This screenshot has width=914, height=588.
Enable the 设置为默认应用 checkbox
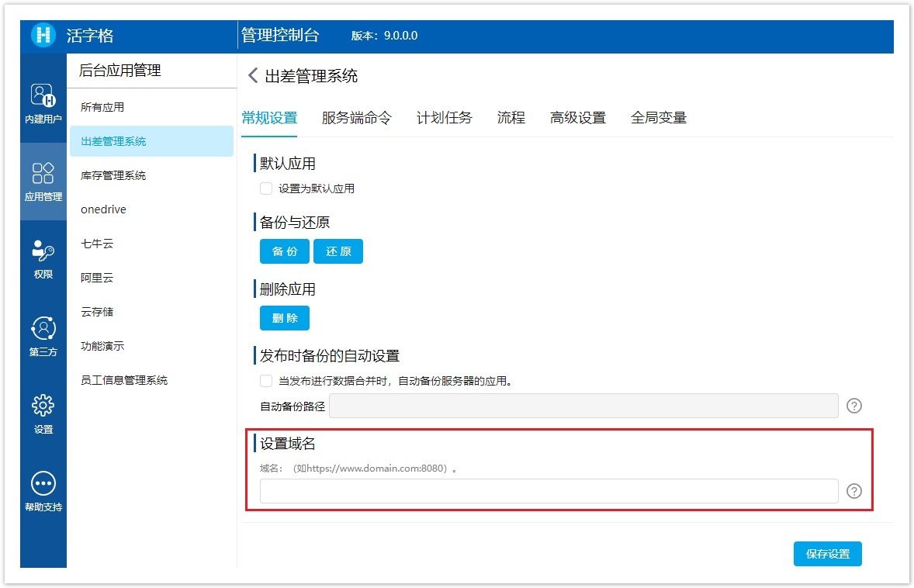click(266, 189)
